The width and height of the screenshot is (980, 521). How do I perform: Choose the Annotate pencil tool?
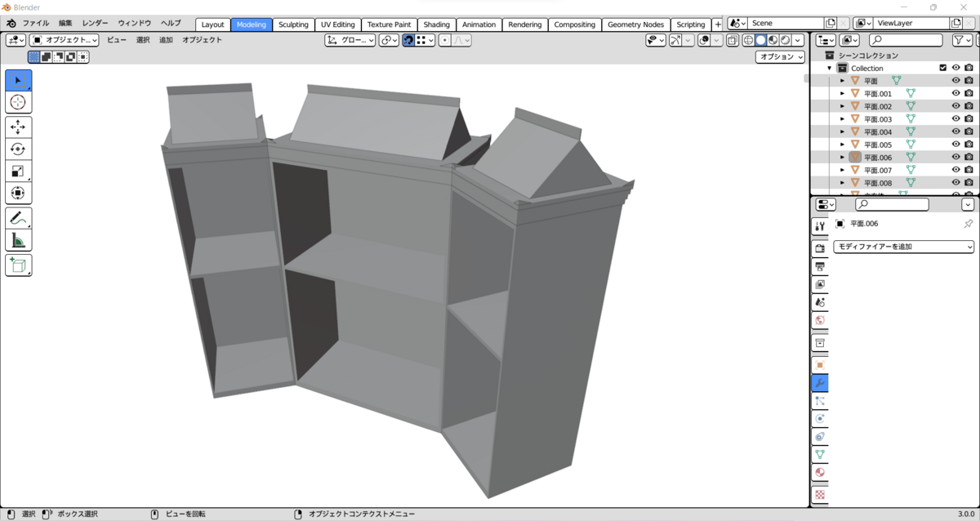pos(18,218)
